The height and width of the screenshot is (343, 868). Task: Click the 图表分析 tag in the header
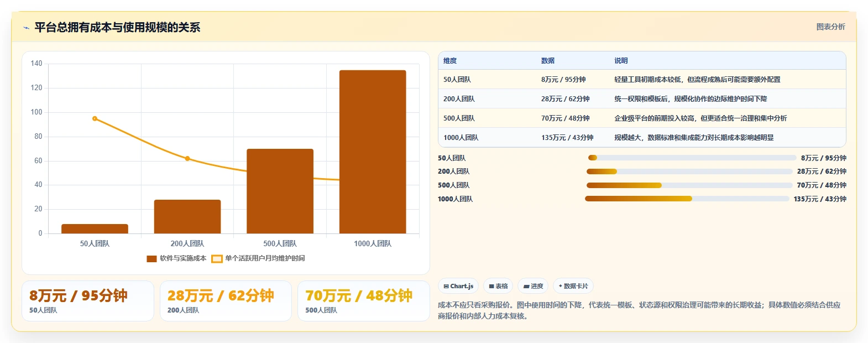pyautogui.click(x=830, y=27)
